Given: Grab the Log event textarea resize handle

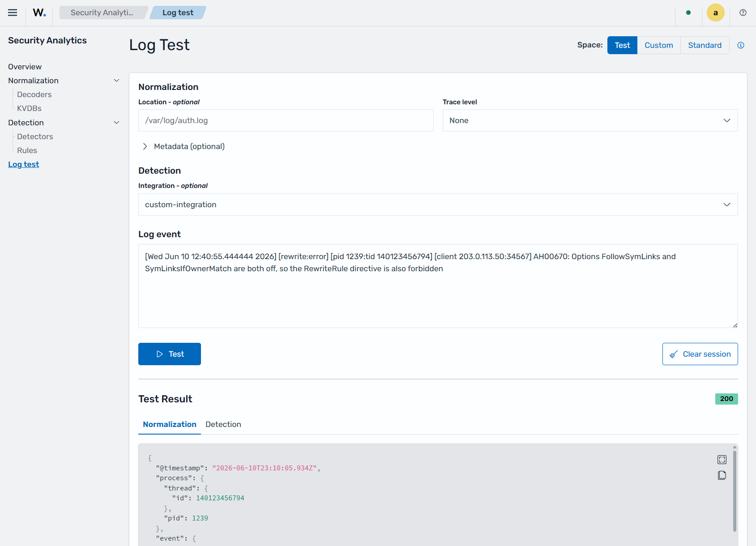Looking at the screenshot, I should tap(735, 325).
